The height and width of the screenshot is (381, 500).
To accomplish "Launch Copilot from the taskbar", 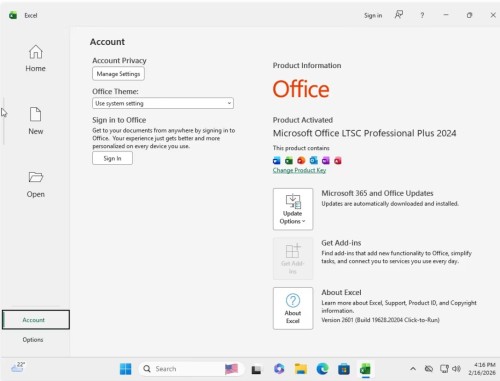I will pyautogui.click(x=279, y=369).
